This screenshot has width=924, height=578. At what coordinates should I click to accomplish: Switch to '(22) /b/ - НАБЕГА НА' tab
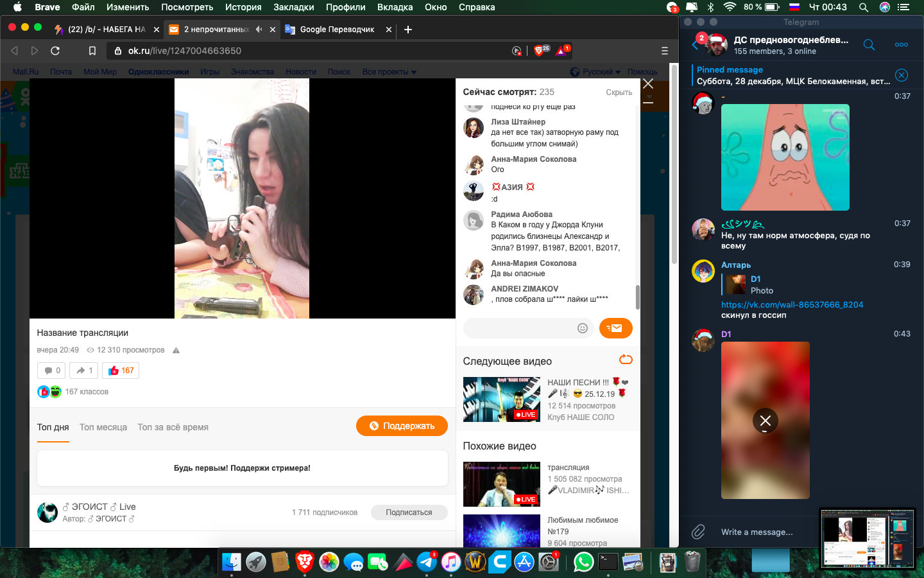(x=107, y=29)
